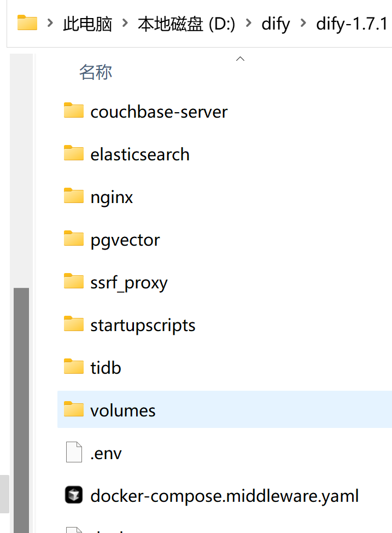392x533 pixels.
Task: Expand the chevron before 此电脑 in breadcrumb
Action: 50,23
